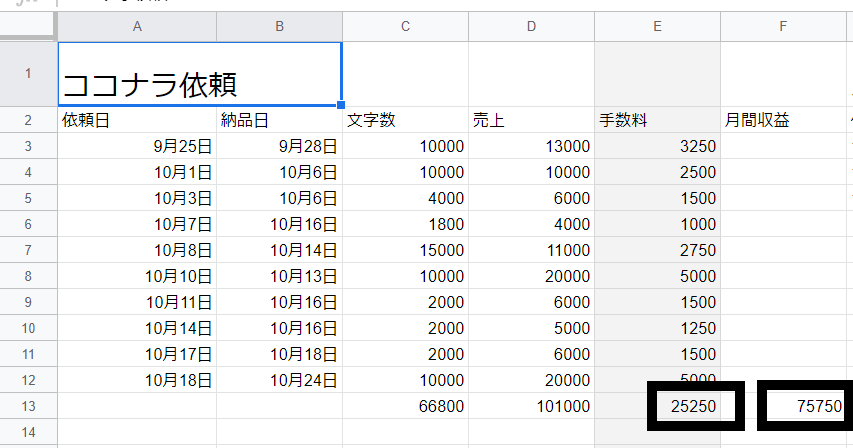
Task: Select the 10月17日 request date cell
Action: pyautogui.click(x=137, y=354)
